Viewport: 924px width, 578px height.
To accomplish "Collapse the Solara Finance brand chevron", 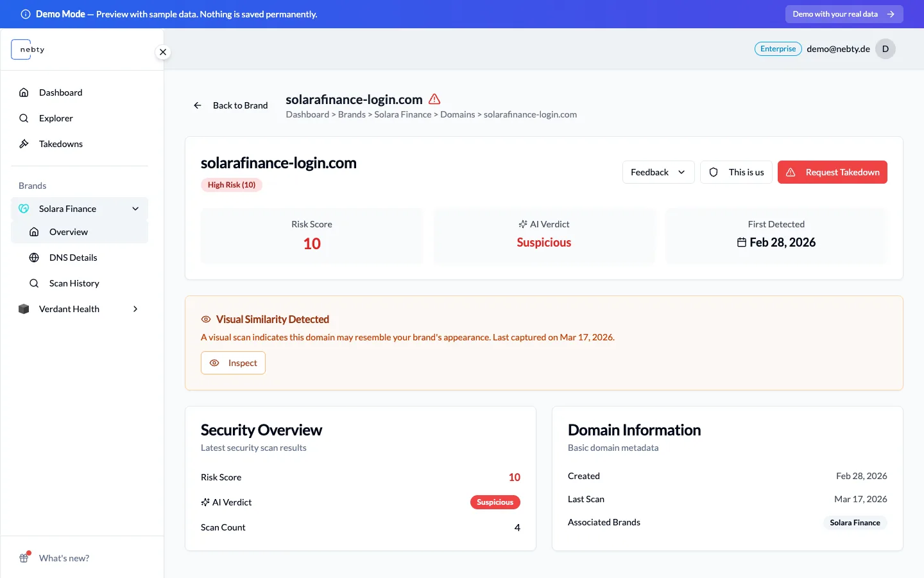I will pos(135,209).
